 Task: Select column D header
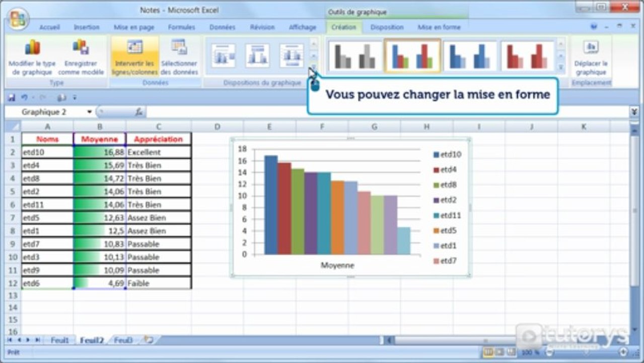coord(217,127)
